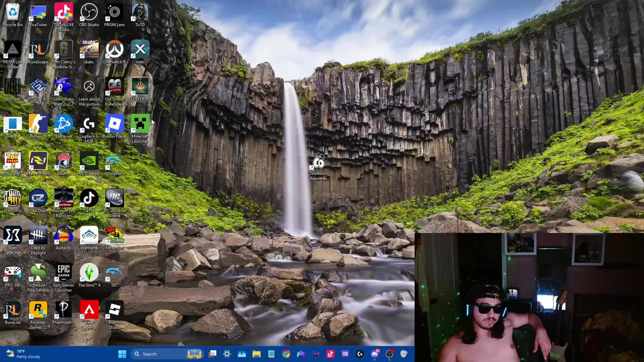This screenshot has height=362, width=644.
Task: Select the Toontown Rewritten desktop icon
Action: pos(318,168)
